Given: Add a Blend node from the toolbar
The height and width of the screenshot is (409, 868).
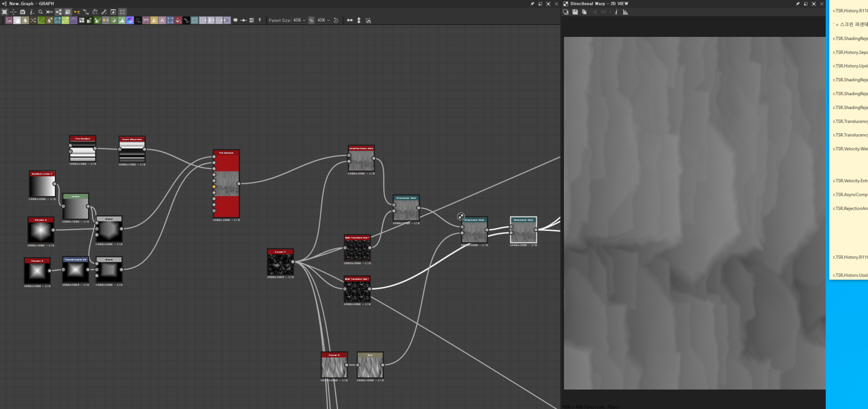Looking at the screenshot, I should (17, 20).
